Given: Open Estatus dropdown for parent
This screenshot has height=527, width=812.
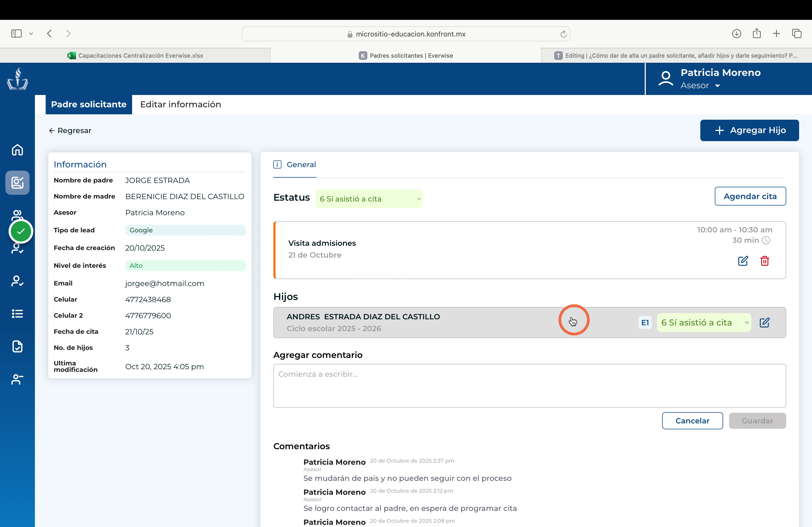Looking at the screenshot, I should pos(369,199).
